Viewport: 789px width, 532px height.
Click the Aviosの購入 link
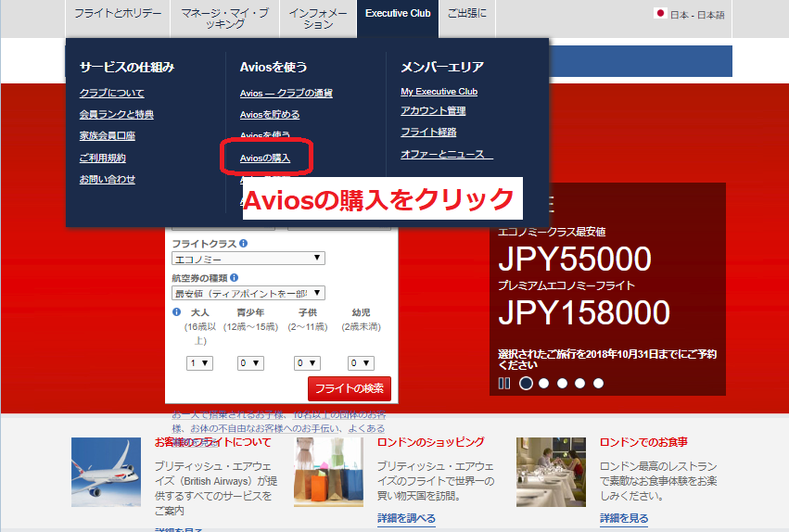pyautogui.click(x=265, y=158)
